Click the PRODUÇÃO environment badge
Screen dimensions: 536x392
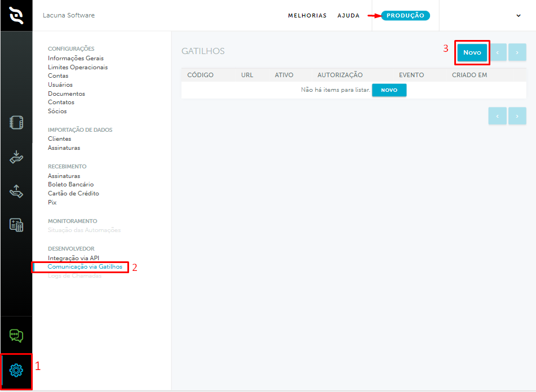tap(405, 16)
